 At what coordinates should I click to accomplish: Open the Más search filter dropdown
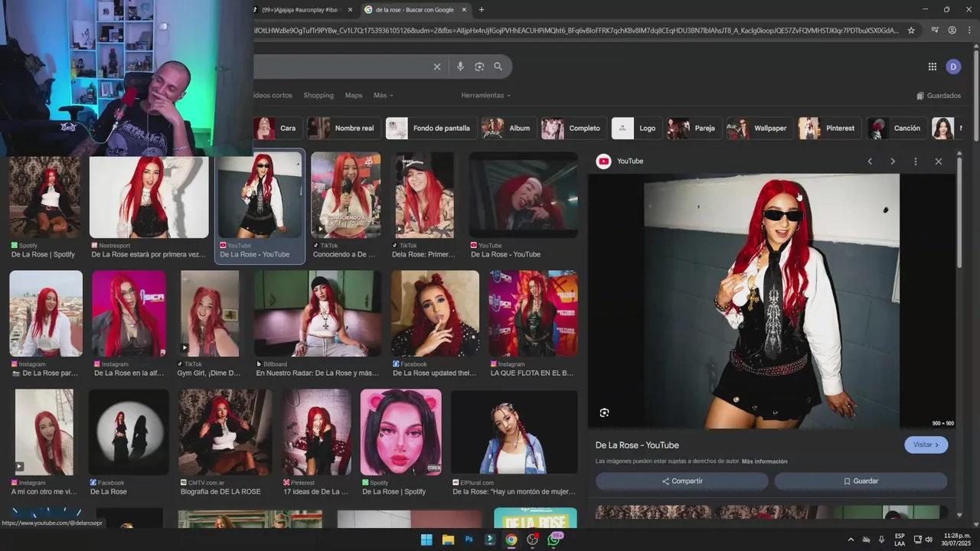click(383, 96)
